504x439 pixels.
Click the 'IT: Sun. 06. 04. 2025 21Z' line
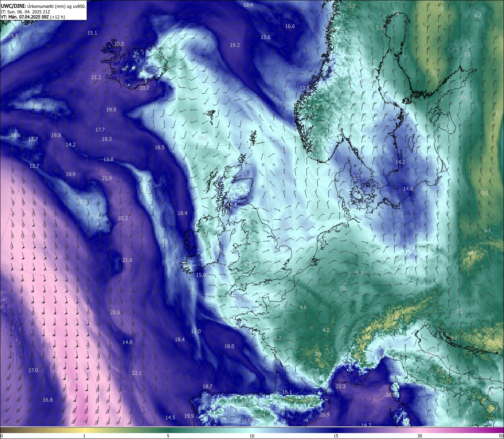pos(27,12)
